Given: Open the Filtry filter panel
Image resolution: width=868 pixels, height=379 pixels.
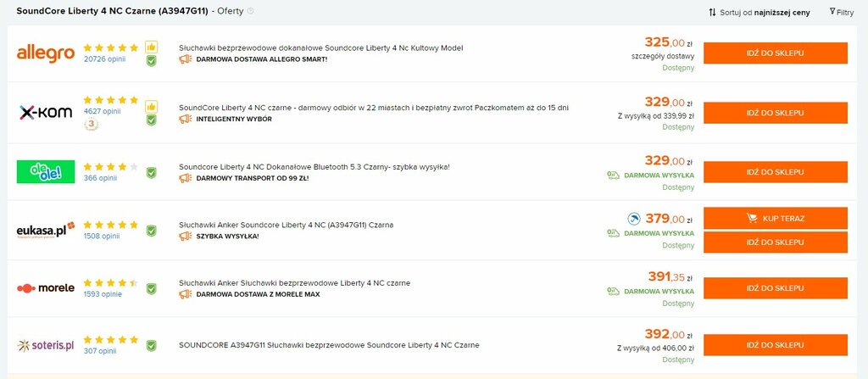Looking at the screenshot, I should (842, 12).
